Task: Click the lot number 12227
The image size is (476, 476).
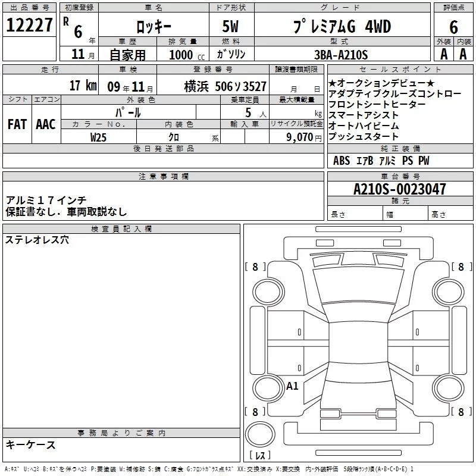Action: click(29, 26)
